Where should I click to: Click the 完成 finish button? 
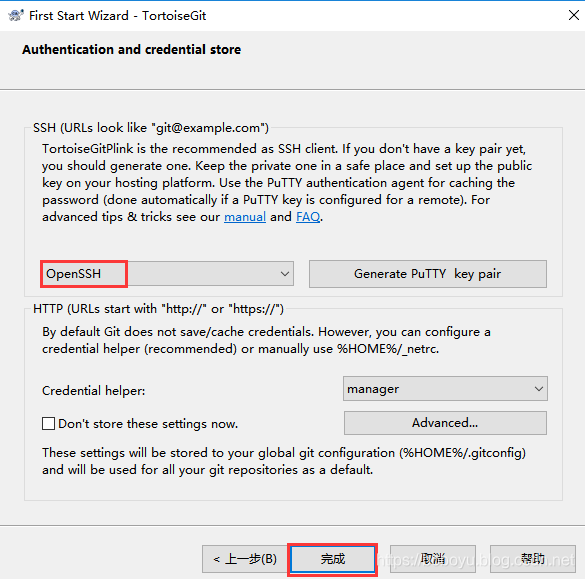(333, 559)
